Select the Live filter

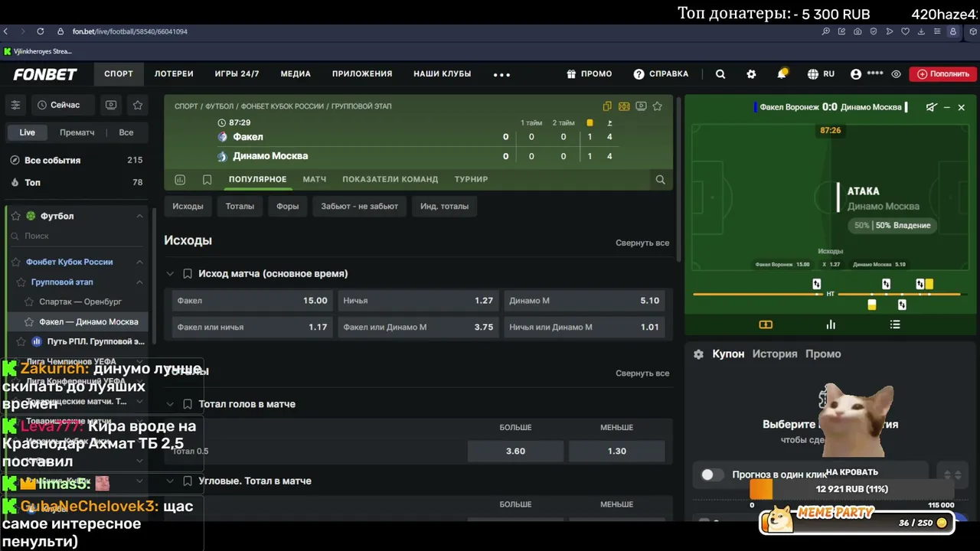(27, 132)
